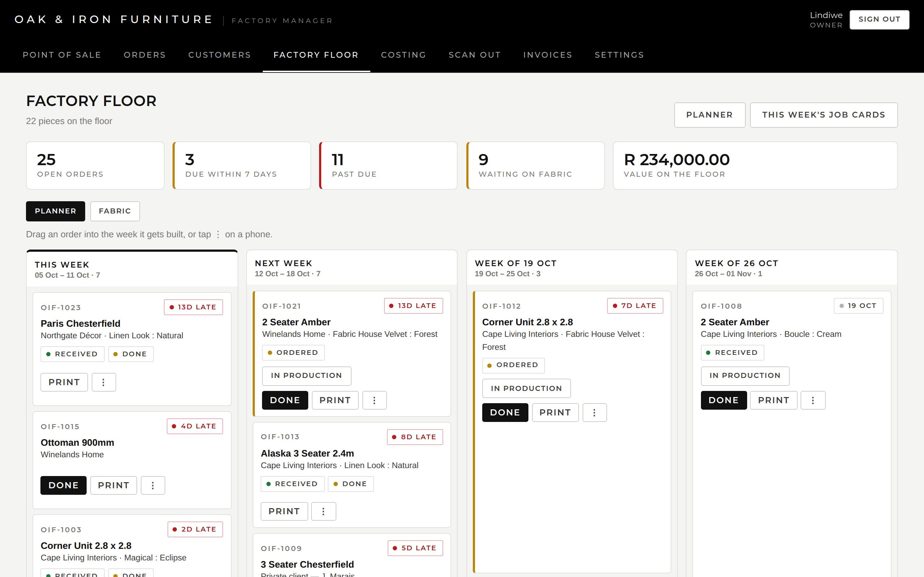Open the Scan Out navigation tab
Screen dimensions: 924x577
tap(475, 55)
